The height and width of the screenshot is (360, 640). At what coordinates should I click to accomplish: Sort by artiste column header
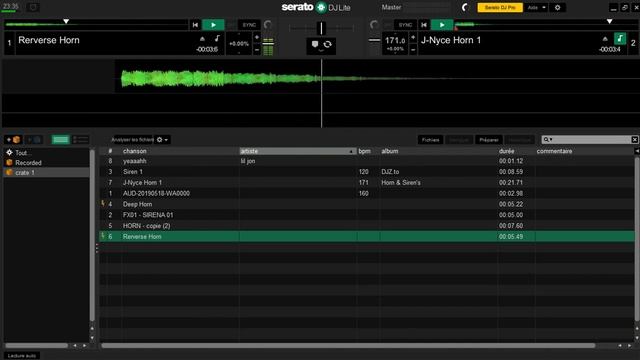298,151
